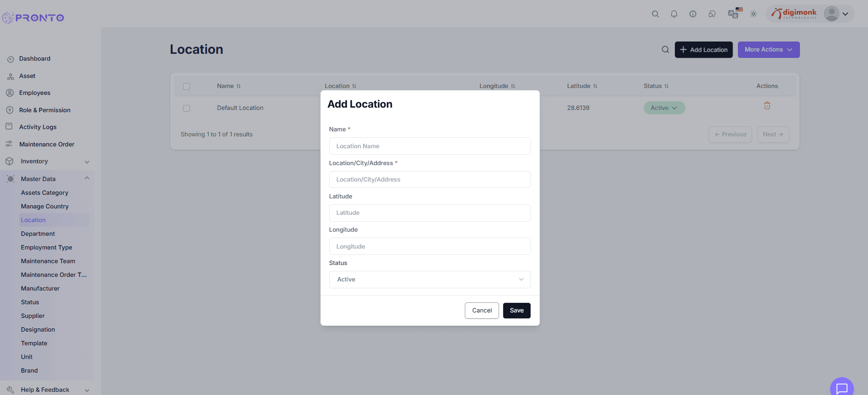Screen dimensions: 868x395
Task: Sort by Status column arrows
Action: pyautogui.click(x=666, y=86)
